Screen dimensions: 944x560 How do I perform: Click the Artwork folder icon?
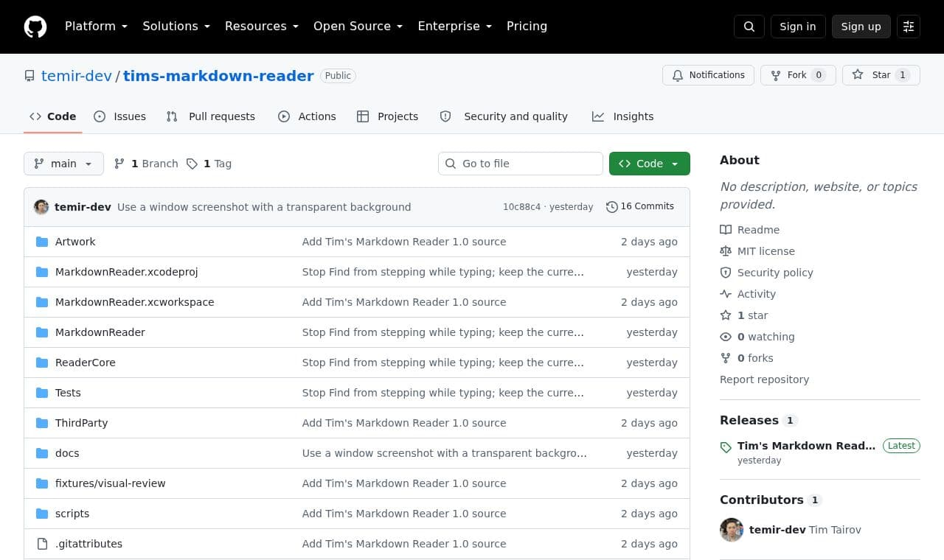[x=42, y=242]
